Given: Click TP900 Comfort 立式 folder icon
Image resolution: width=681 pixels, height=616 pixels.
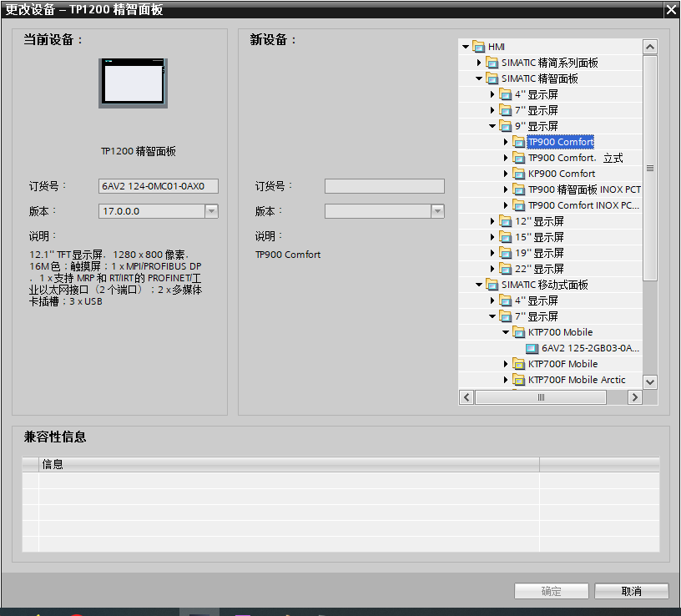Looking at the screenshot, I should click(518, 158).
